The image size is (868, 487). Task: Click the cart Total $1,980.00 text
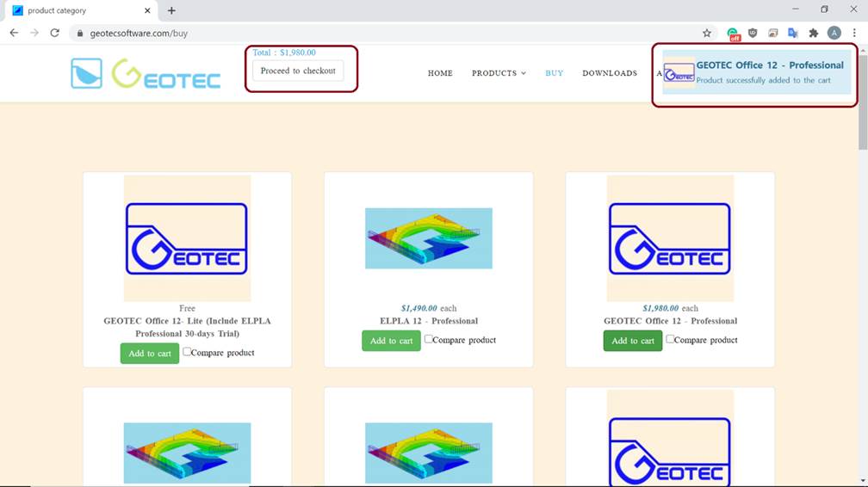click(x=284, y=52)
